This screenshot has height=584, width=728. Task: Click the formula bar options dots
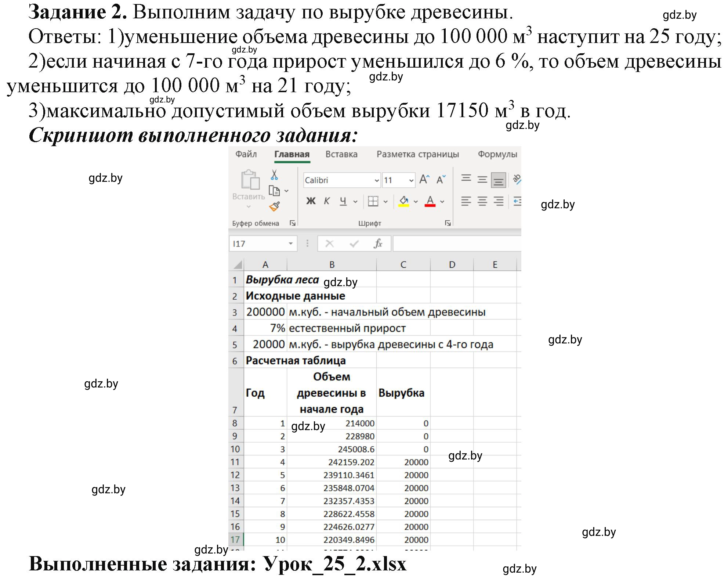click(307, 244)
